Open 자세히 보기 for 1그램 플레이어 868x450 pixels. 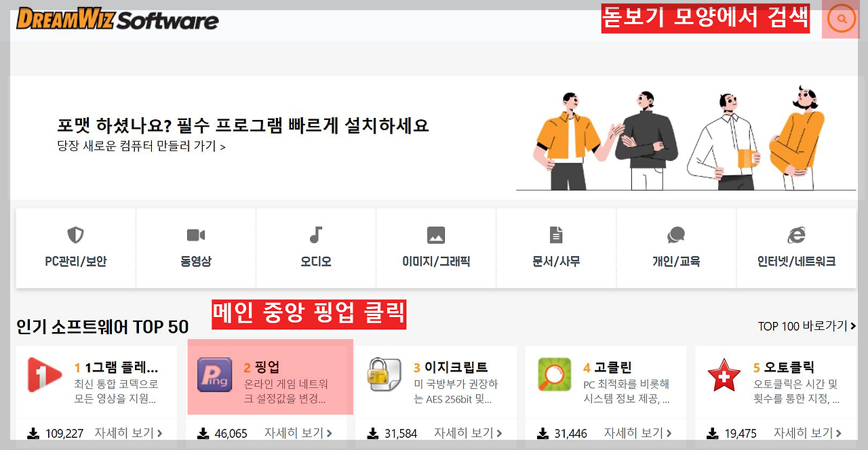[x=128, y=433]
